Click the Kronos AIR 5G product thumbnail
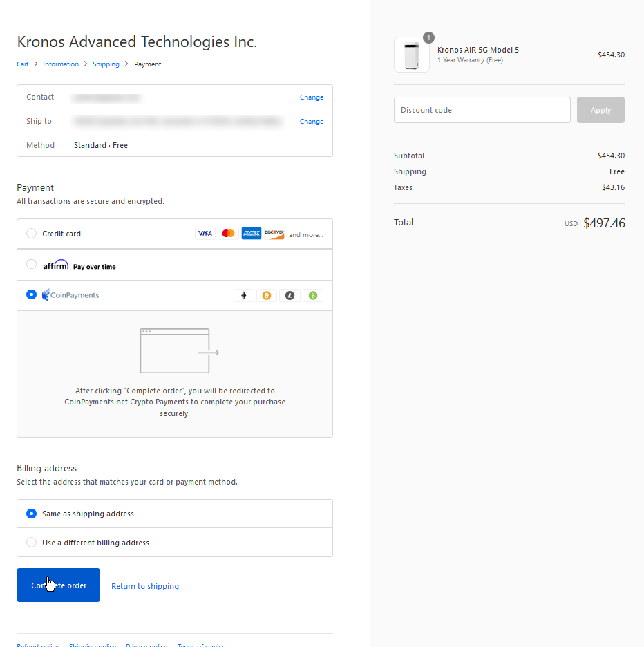 pos(412,55)
